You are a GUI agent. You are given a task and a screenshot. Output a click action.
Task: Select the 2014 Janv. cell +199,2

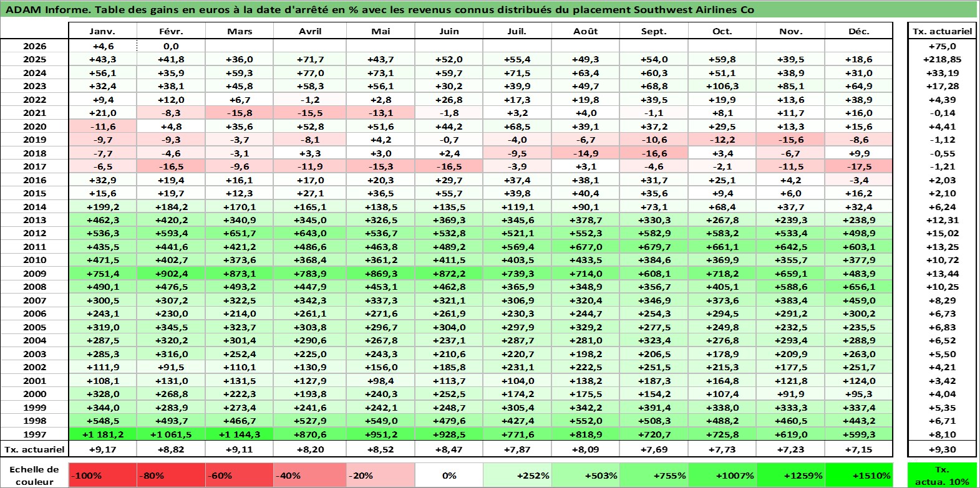tap(102, 207)
